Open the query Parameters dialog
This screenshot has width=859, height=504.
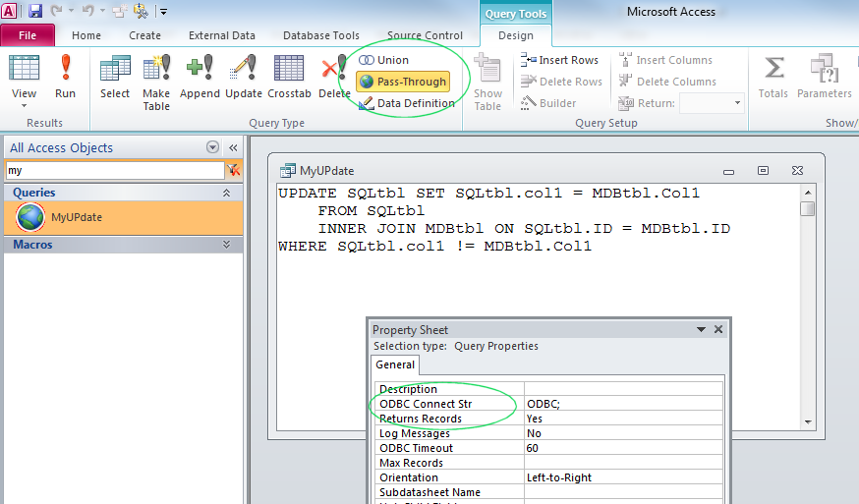[x=824, y=77]
